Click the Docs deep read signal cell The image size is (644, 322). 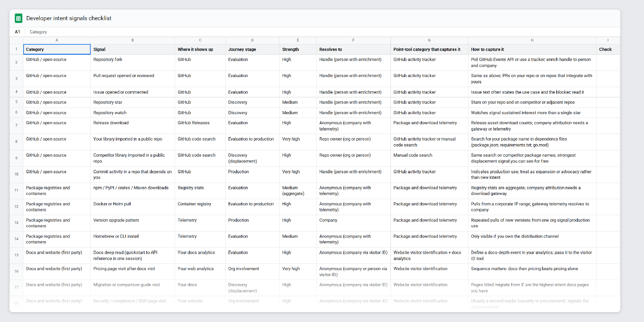[133, 255]
